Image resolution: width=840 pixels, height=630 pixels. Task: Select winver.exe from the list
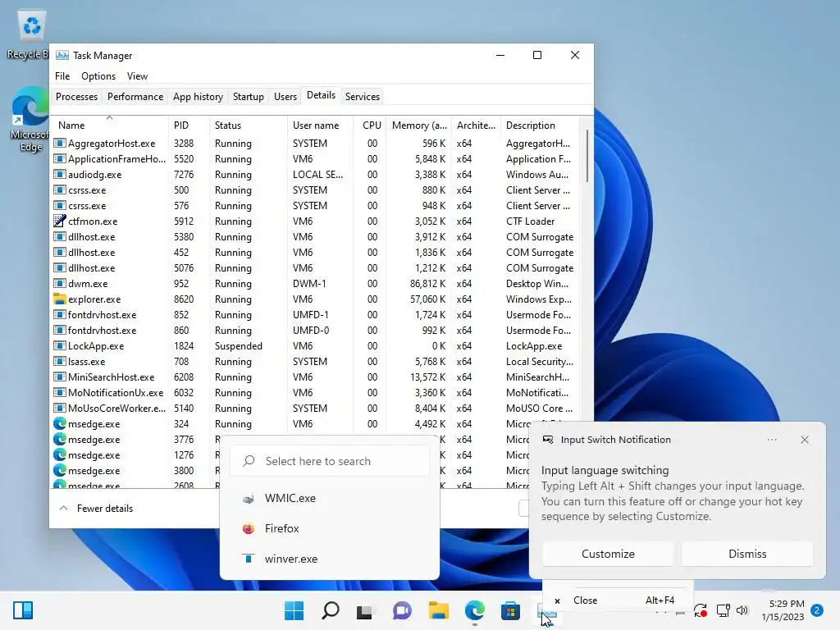tap(330, 559)
